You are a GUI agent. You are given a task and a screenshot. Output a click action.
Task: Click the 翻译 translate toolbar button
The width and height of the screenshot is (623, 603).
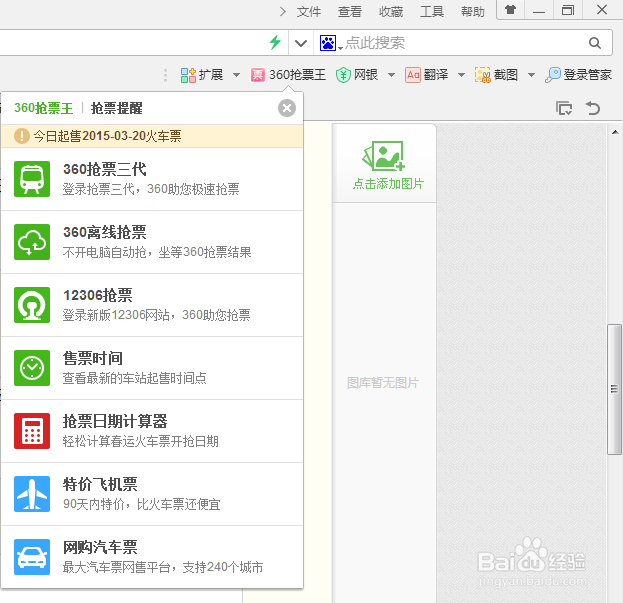pos(426,75)
